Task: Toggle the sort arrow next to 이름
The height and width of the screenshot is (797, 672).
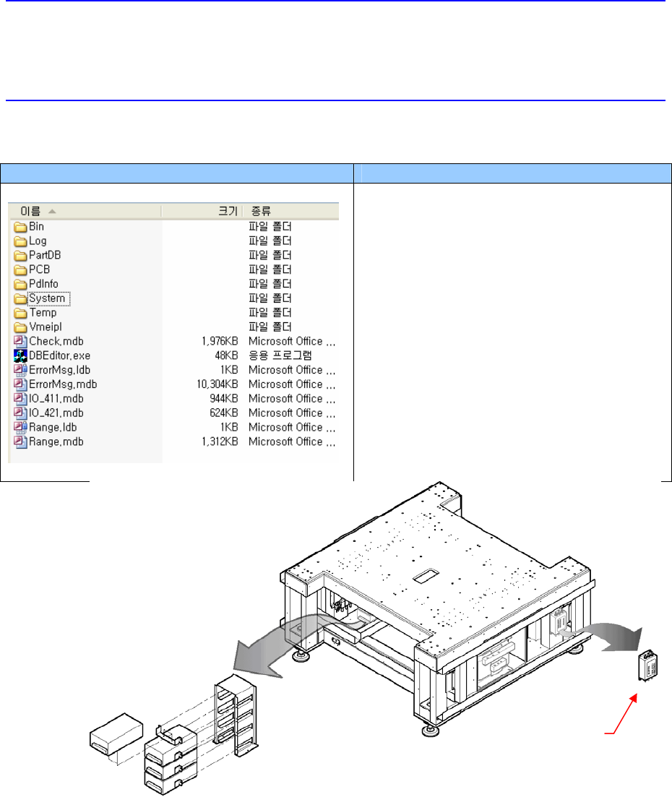Action: (52, 211)
